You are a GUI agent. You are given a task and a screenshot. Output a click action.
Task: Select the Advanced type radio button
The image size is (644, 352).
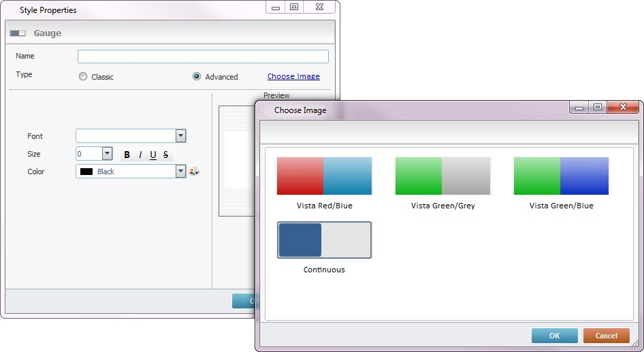coord(197,76)
